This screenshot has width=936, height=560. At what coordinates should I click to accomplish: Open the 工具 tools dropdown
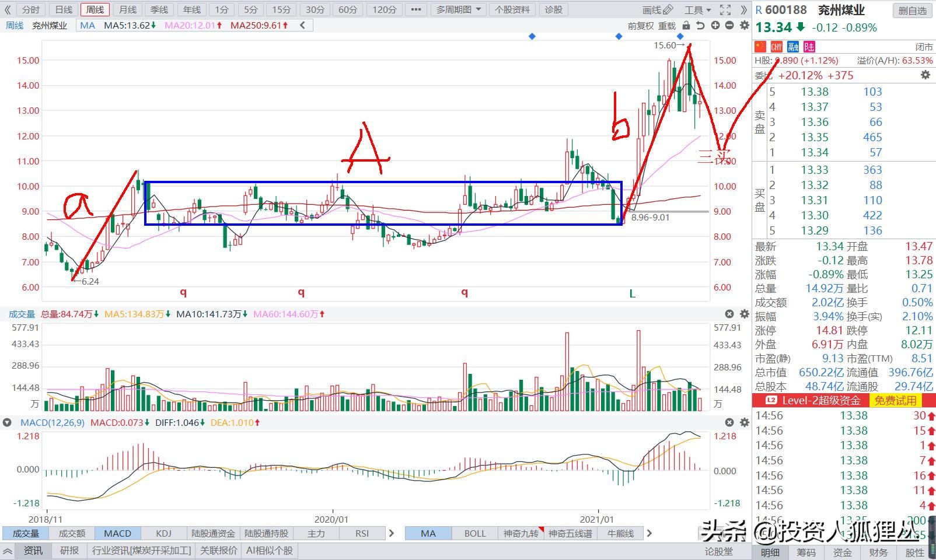point(697,10)
